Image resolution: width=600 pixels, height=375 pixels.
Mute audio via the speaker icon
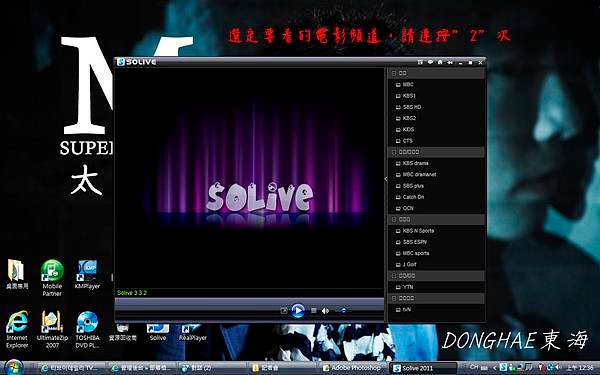[325, 310]
